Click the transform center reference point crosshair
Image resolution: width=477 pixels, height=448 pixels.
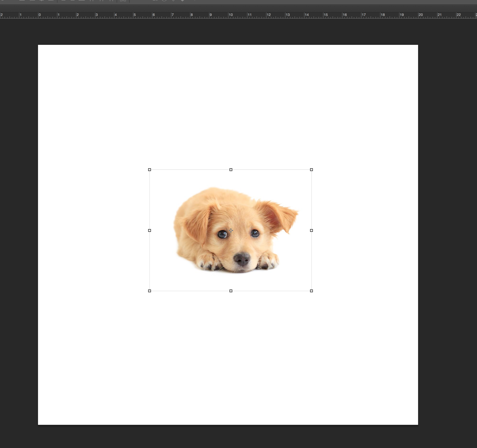pos(231,230)
